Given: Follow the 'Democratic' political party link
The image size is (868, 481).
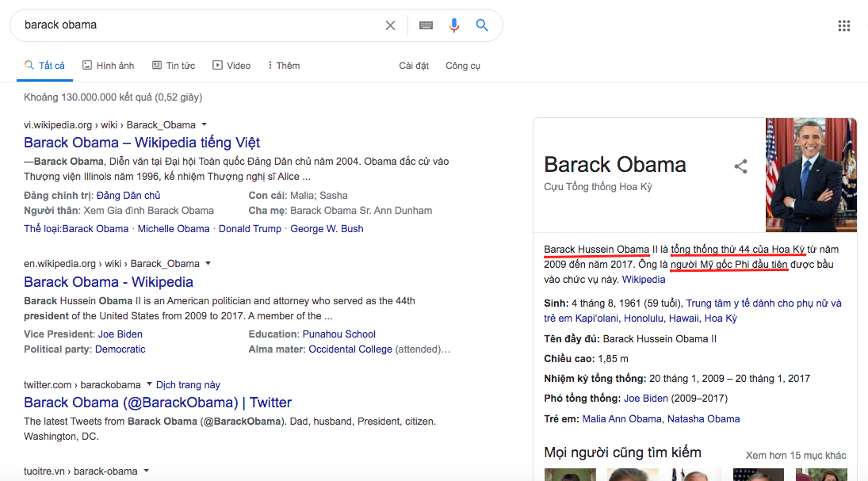Looking at the screenshot, I should (120, 349).
